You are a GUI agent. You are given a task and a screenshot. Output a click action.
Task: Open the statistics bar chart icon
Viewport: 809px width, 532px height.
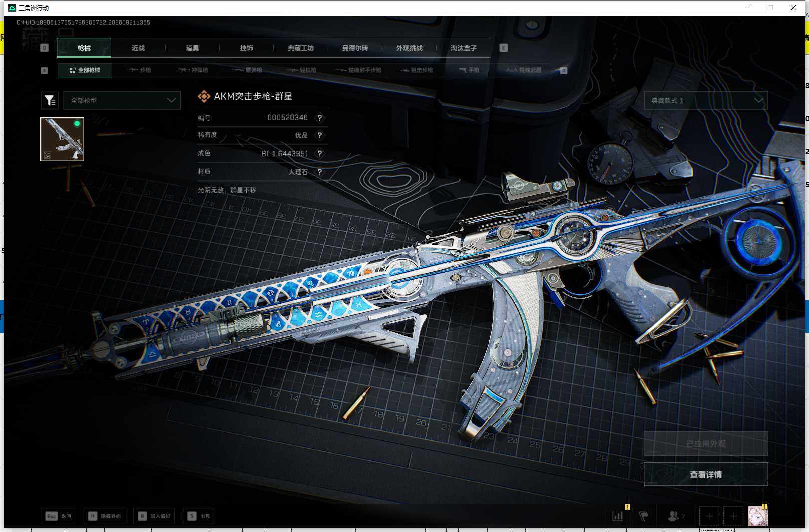click(x=618, y=516)
